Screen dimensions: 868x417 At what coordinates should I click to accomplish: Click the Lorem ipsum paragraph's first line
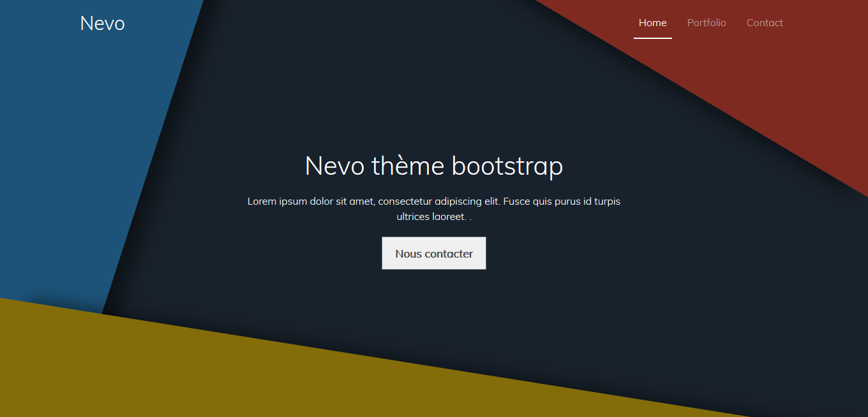(433, 201)
